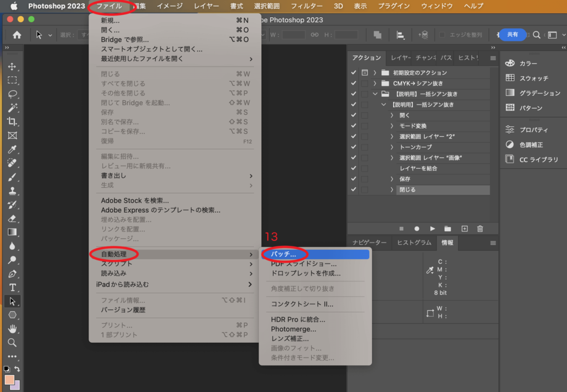Screen dimensions: 567x392
Task: Select the Dodge tool
Action: click(12, 260)
